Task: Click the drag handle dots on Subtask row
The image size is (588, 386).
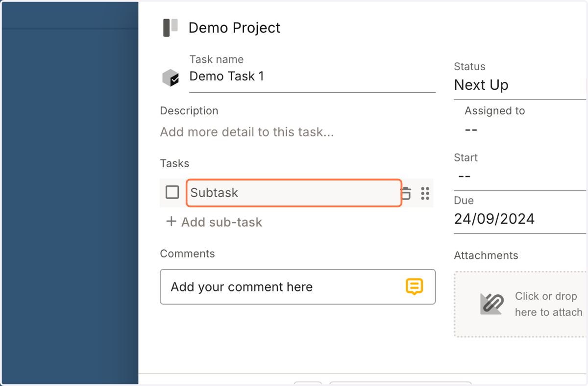Action: tap(425, 193)
